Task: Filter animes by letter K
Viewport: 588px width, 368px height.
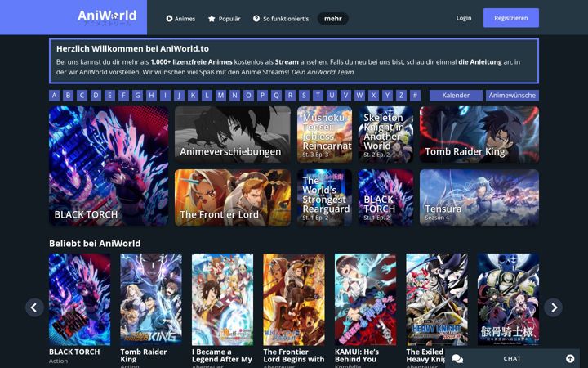Action: [x=193, y=96]
